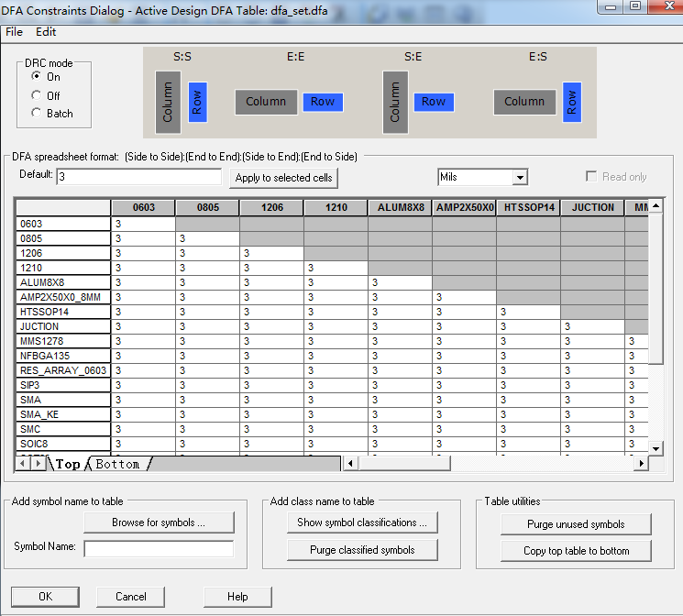Click Show symbol classifications button
This screenshot has height=616, width=683.
pos(362,522)
